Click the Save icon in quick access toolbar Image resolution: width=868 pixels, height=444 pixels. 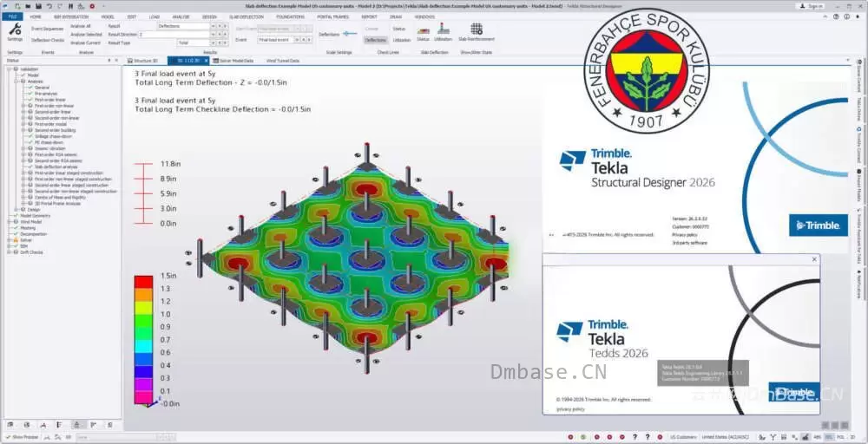click(39, 6)
